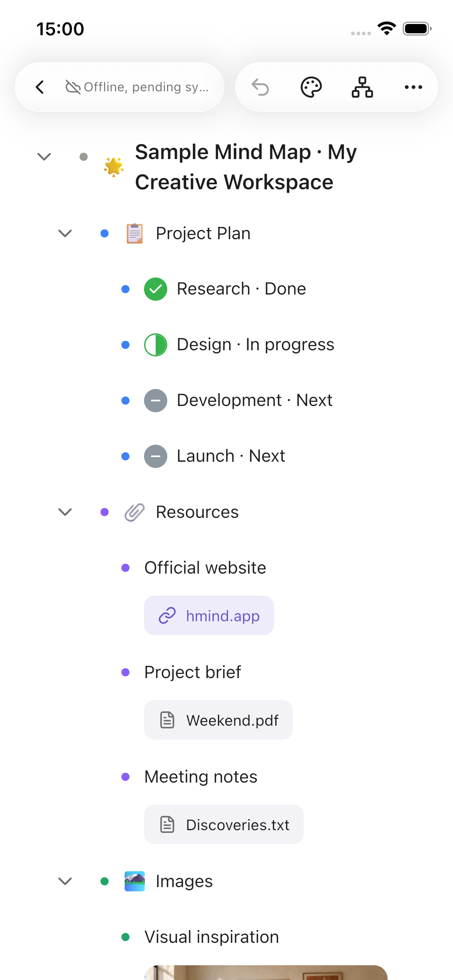Click the clipboard icon beside Project Plan
453x980 pixels.
(x=135, y=233)
